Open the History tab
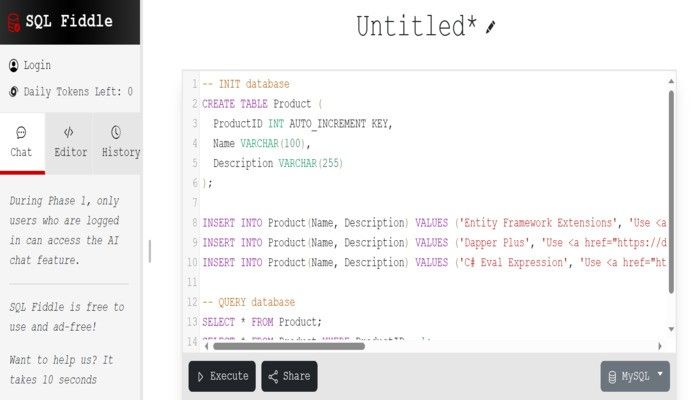This screenshot has width=700, height=400. coord(118,143)
